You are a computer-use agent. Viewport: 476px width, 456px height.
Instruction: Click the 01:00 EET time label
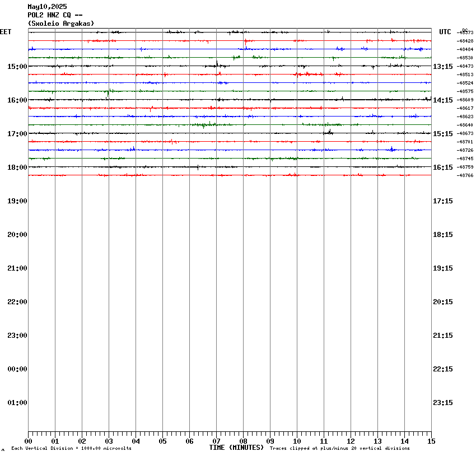(17, 403)
